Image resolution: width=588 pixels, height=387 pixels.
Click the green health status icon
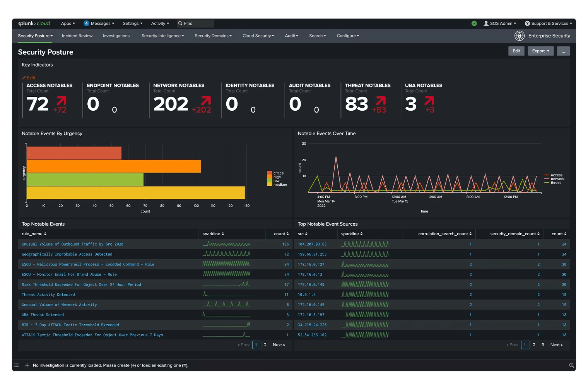click(x=474, y=23)
